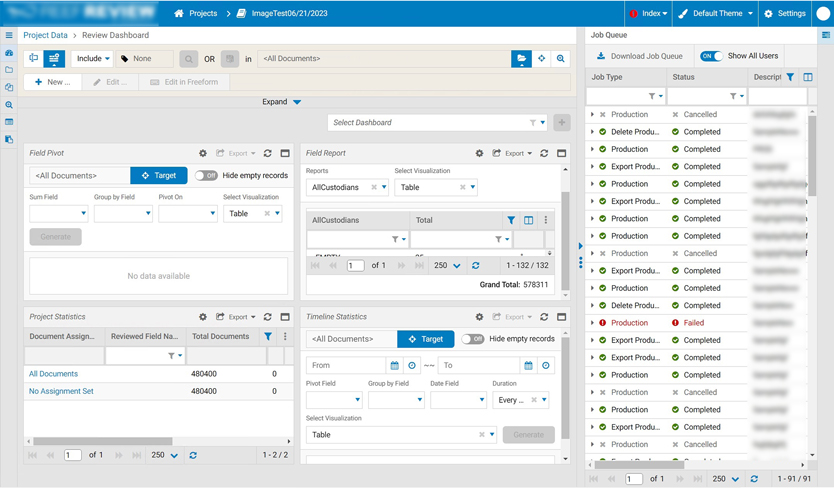Click the add dashboard plus button

561,123
